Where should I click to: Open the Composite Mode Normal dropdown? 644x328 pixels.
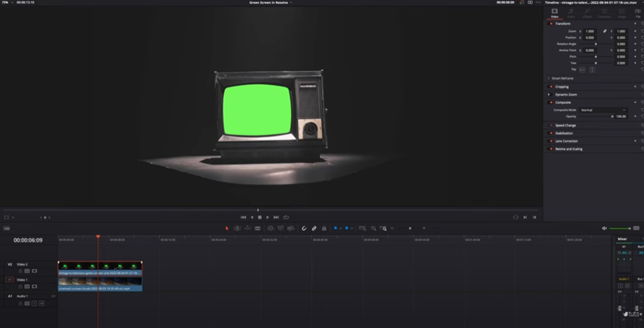coord(603,110)
